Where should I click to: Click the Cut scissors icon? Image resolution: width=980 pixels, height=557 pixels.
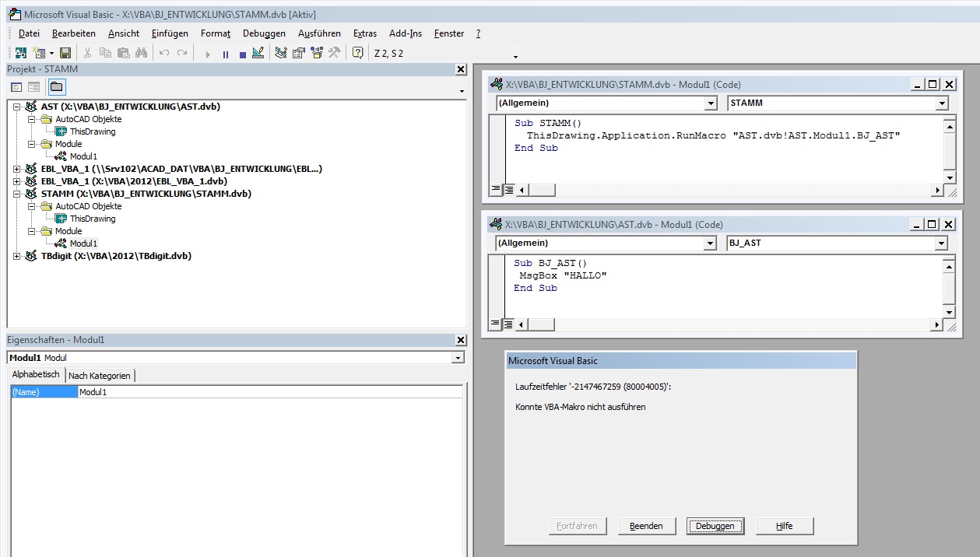tap(87, 53)
